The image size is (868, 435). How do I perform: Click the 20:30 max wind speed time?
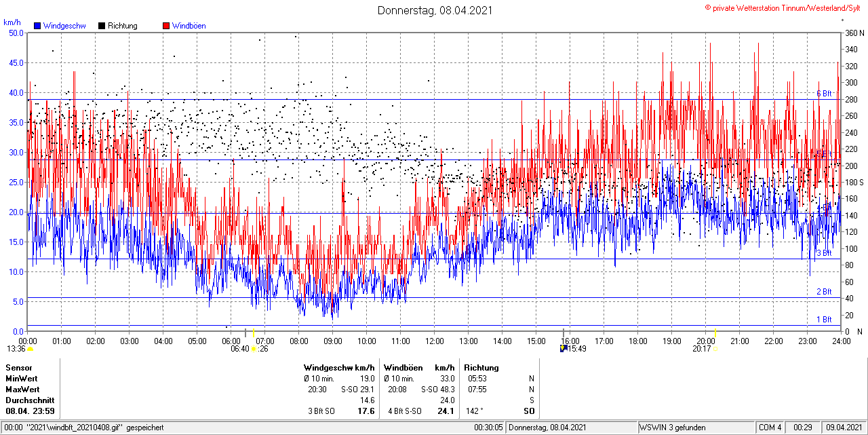(317, 390)
